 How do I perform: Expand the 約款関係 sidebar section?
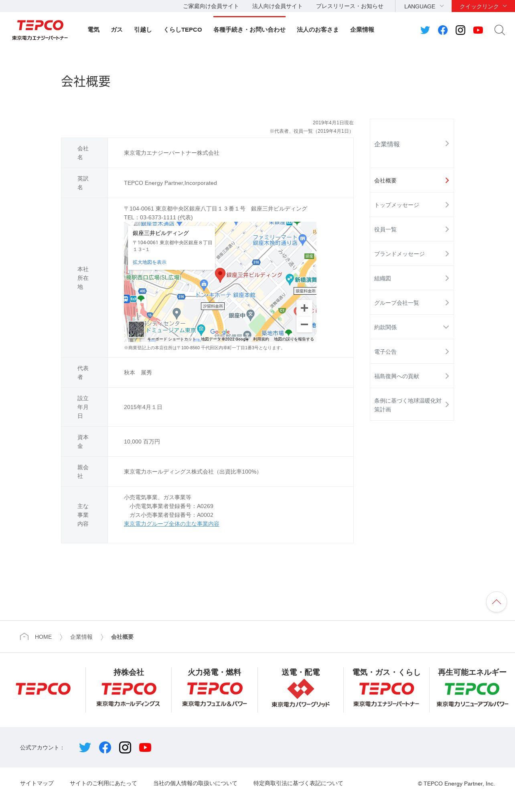pos(412,327)
